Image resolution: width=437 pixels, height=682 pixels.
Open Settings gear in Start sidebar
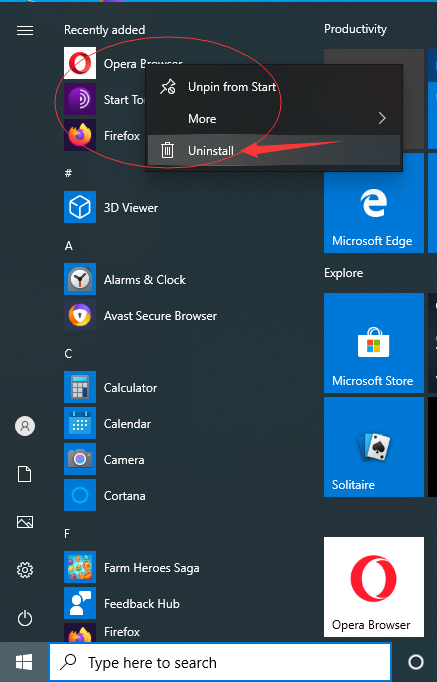coord(25,570)
